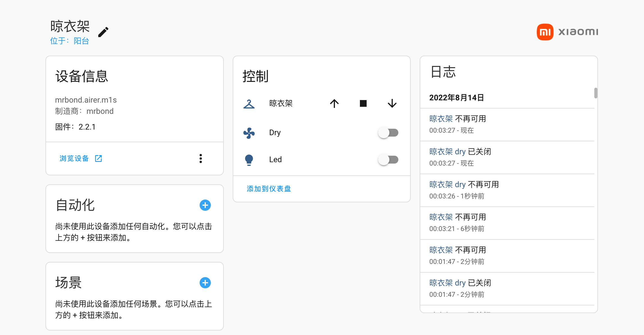Click the logbook scrollbar thumb

[595, 93]
